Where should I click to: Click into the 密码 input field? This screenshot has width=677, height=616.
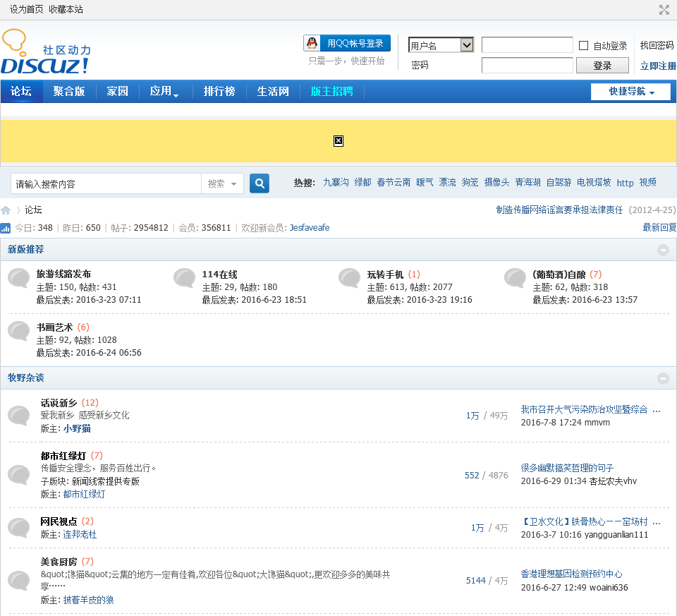point(527,66)
